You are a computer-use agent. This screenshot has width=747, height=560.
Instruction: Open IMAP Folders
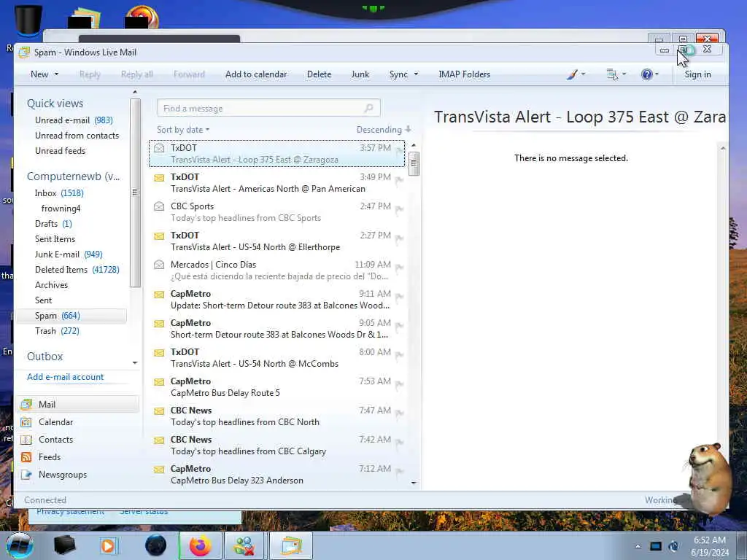pos(464,74)
